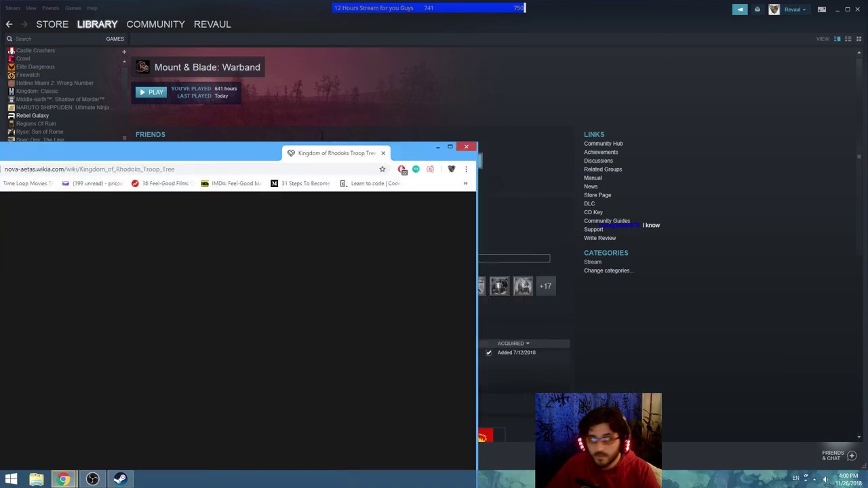Viewport: 868px width, 488px height.
Task: Go back with Steam's back arrow
Action: tap(9, 24)
